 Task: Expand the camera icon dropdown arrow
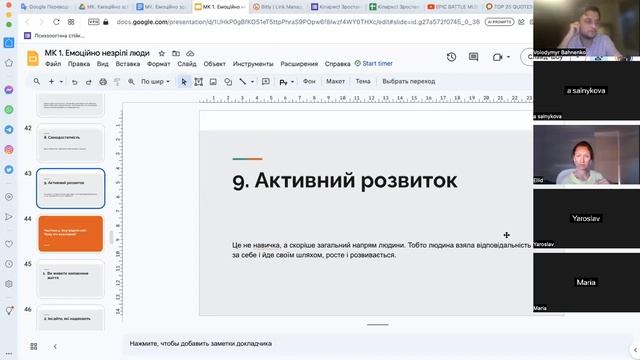(x=509, y=57)
